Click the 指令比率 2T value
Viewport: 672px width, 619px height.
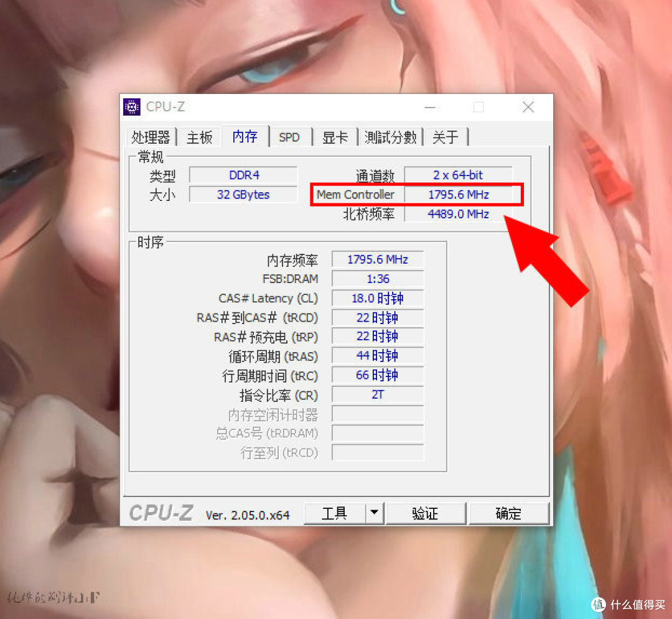(378, 394)
